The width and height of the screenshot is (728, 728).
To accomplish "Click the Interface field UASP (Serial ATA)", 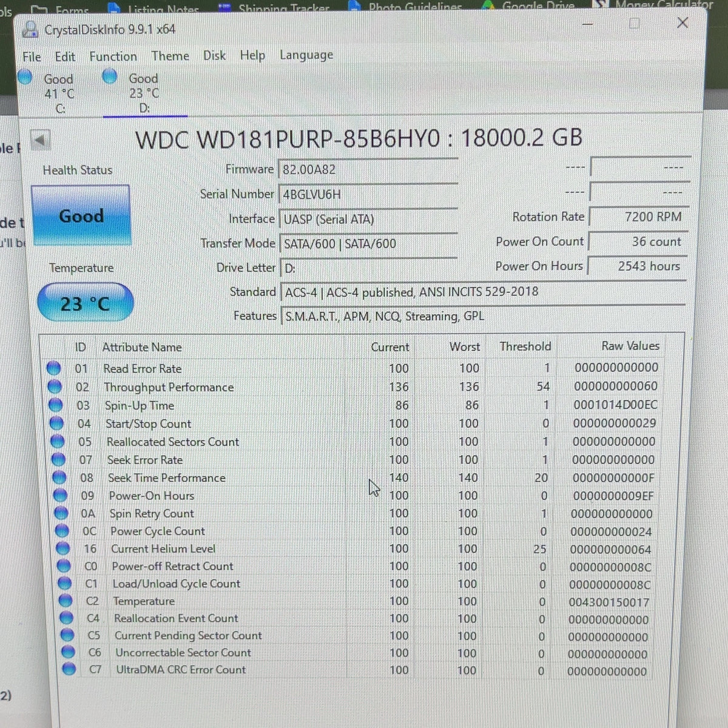I will (x=368, y=219).
